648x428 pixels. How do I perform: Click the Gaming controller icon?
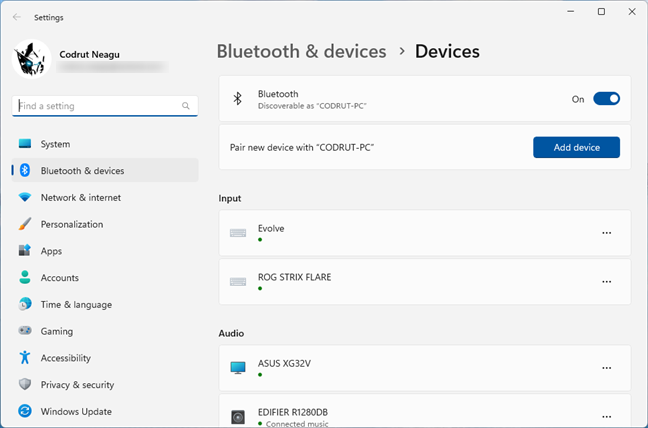[25, 331]
